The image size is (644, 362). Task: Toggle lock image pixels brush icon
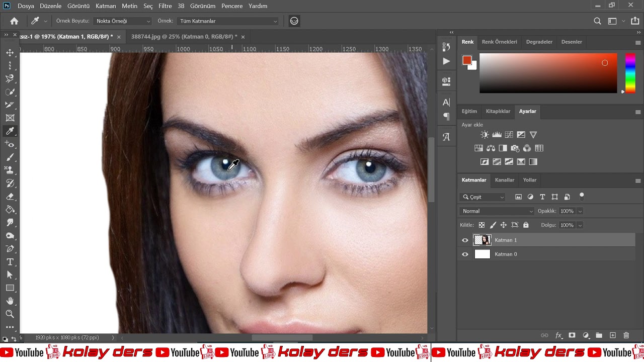pos(493,225)
